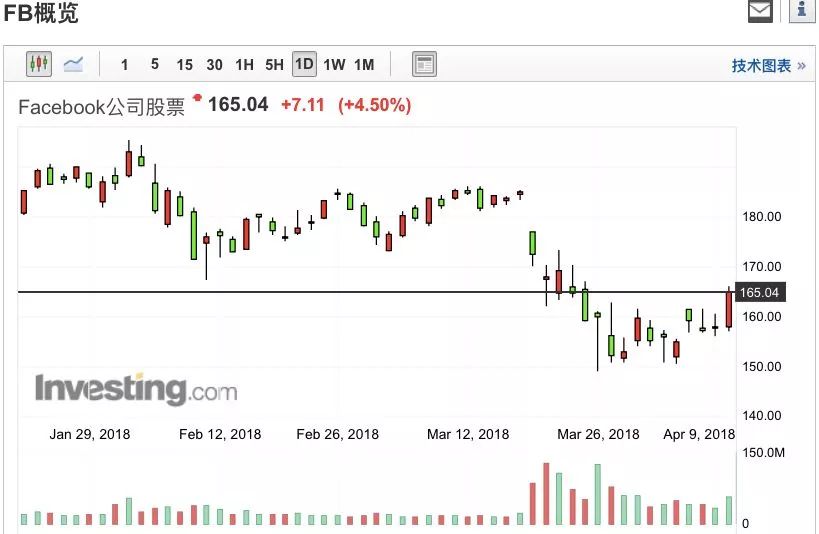819x534 pixels.
Task: Click the envelope email alert icon
Action: click(x=761, y=11)
